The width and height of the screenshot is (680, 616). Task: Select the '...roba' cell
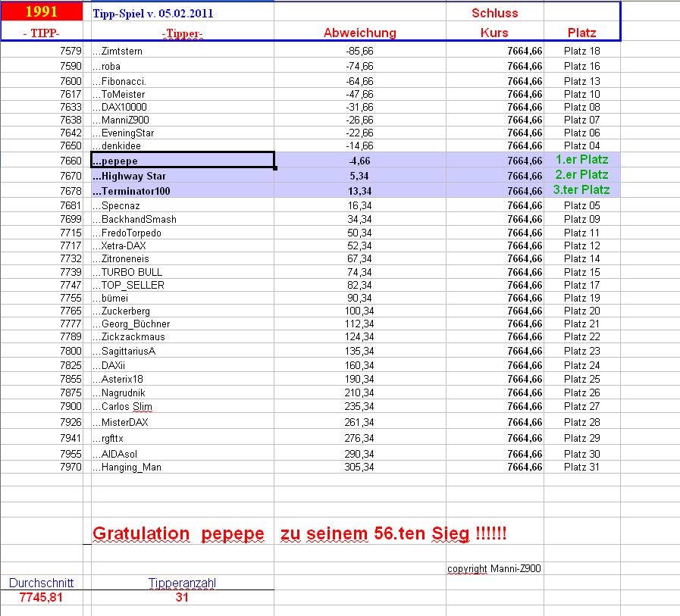[x=183, y=67]
